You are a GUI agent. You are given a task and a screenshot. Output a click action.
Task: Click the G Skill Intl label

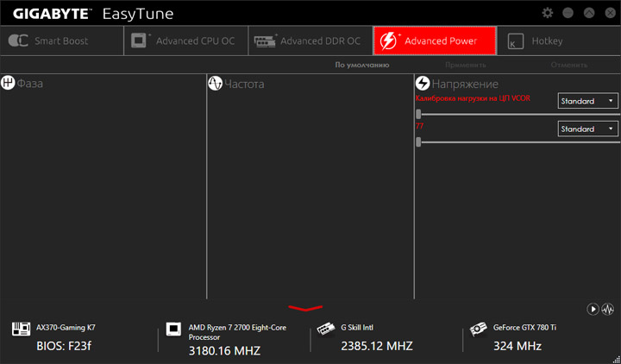coord(357,328)
